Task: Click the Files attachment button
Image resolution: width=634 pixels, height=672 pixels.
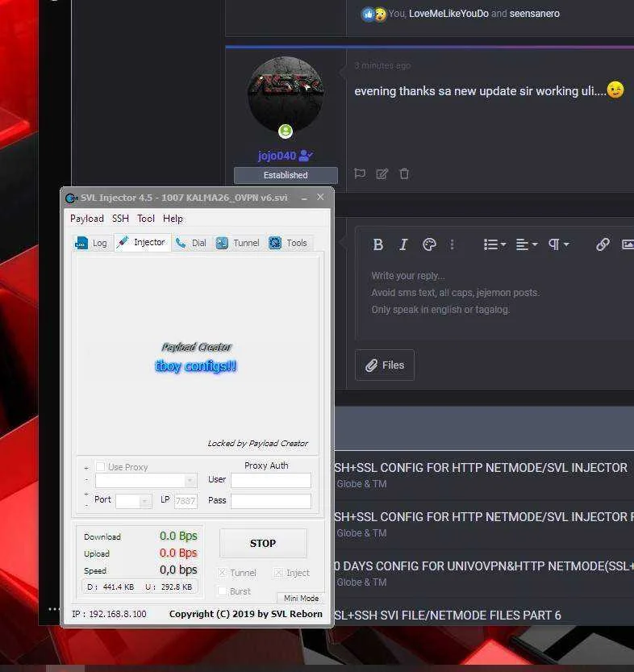Action: (385, 365)
